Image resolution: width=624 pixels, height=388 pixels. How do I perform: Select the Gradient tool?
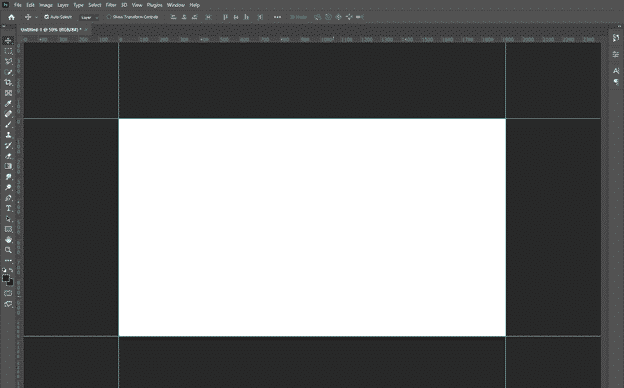pyautogui.click(x=8, y=166)
